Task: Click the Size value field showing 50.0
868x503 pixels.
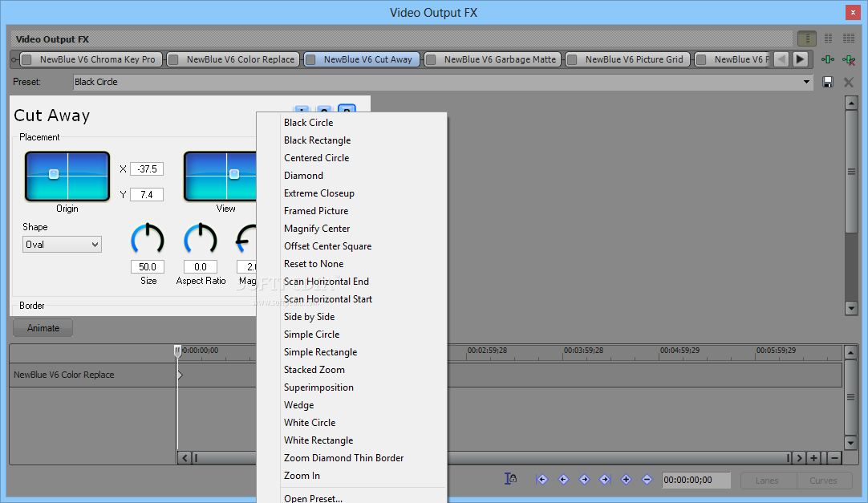Action: [x=148, y=266]
